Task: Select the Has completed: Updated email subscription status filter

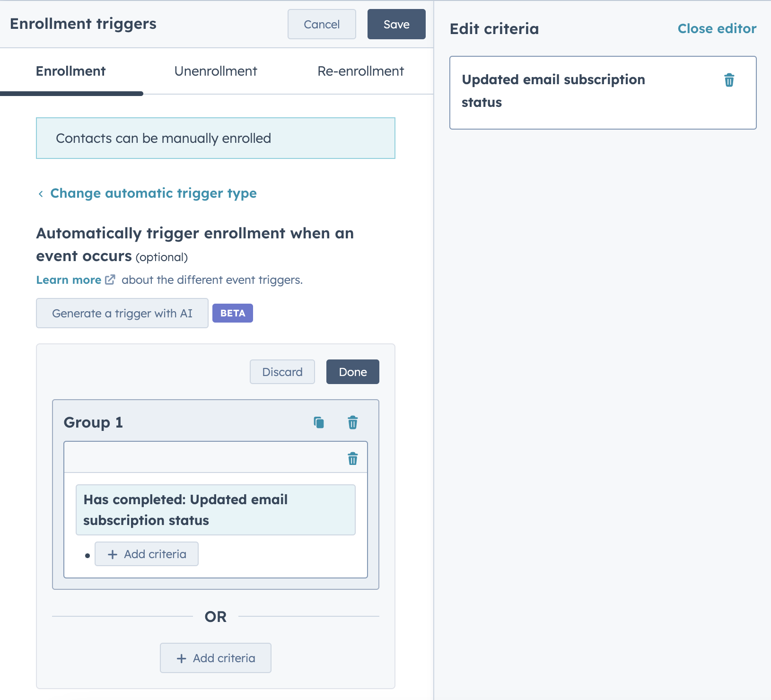Action: pos(216,510)
